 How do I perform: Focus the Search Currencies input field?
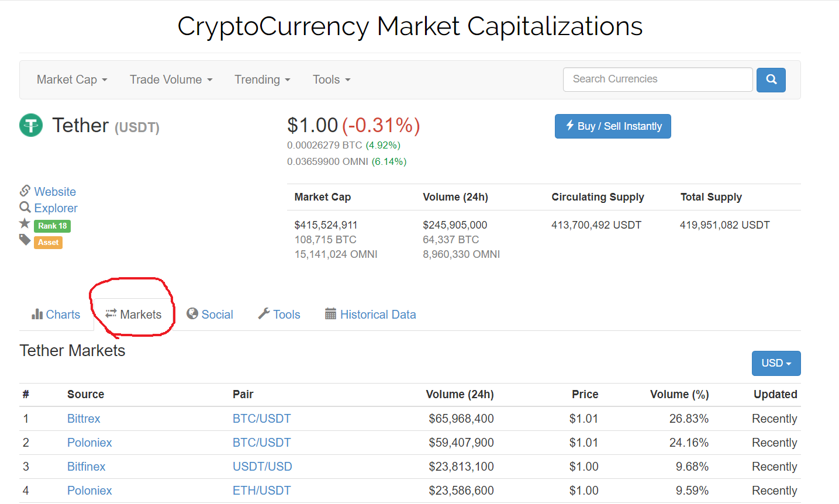(x=657, y=80)
